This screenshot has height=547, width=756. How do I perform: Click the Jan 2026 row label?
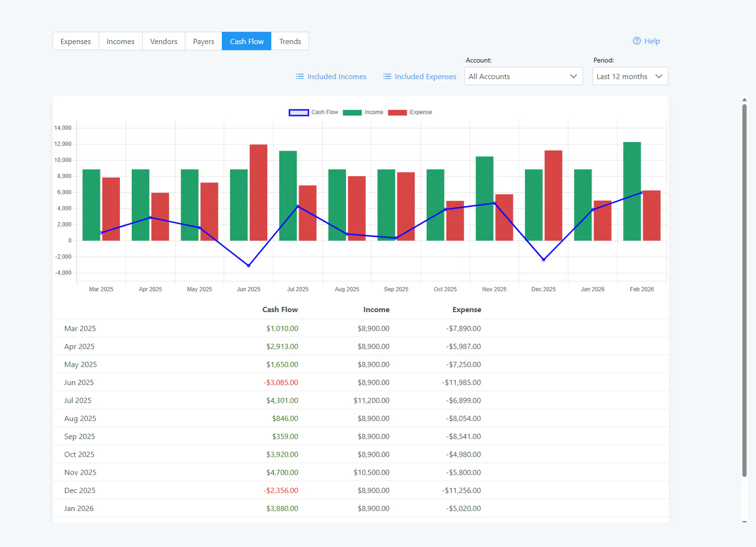point(79,508)
